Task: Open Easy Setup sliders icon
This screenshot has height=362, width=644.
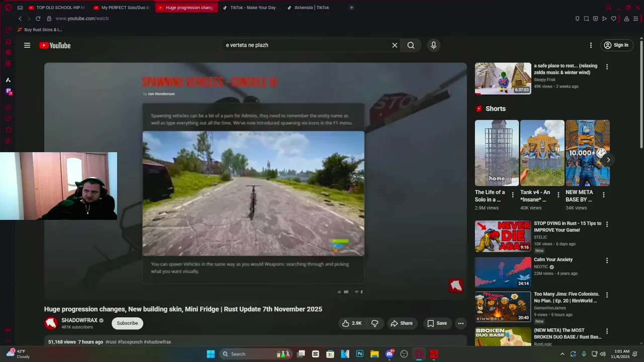Action: (636, 19)
